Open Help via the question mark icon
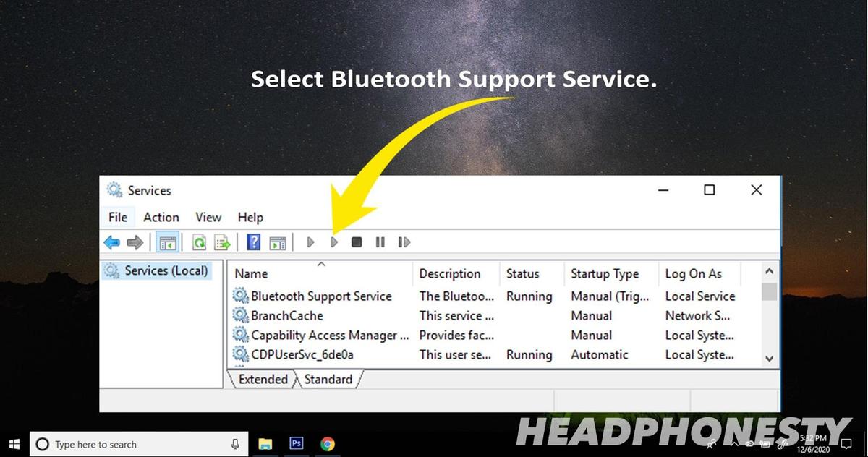868x457 pixels. (x=253, y=242)
